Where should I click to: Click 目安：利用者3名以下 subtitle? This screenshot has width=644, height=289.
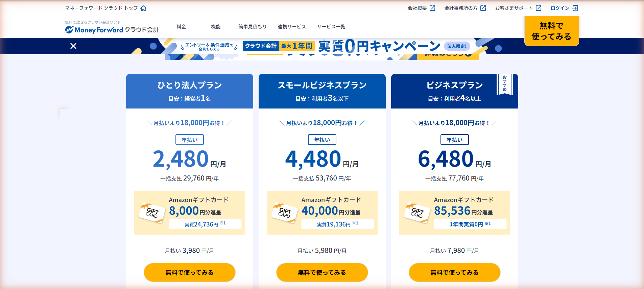(x=322, y=98)
